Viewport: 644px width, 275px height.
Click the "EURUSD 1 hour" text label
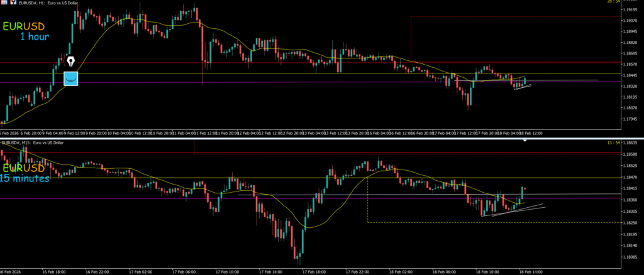30,31
